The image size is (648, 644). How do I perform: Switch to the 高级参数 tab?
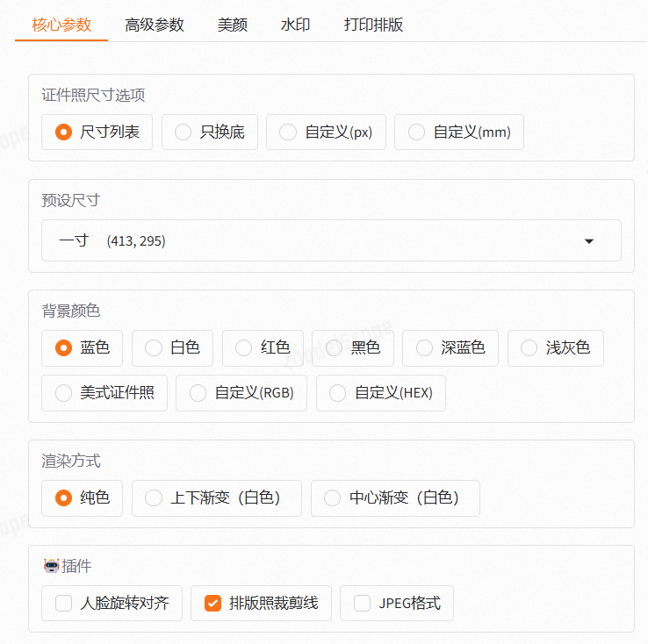155,25
